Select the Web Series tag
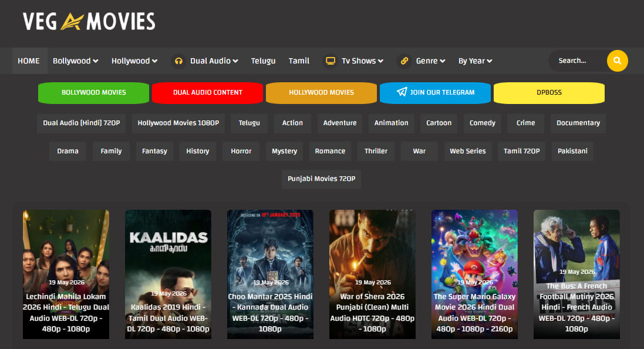 click(x=468, y=151)
